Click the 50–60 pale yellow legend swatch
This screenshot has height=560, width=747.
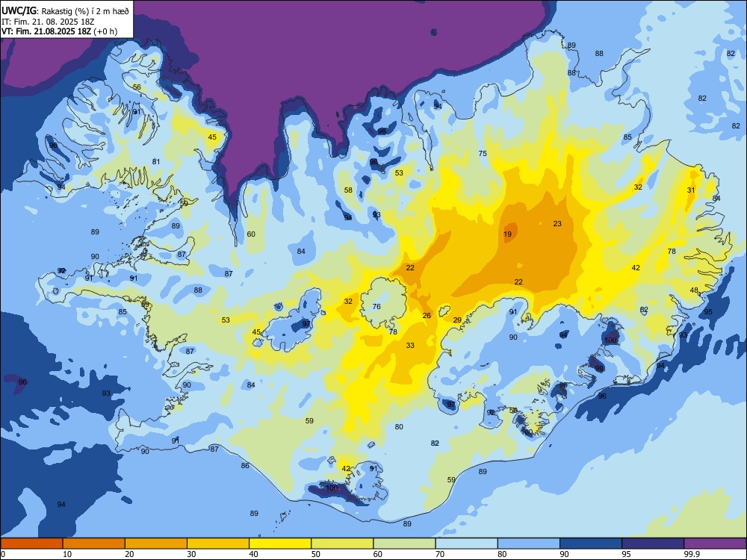click(342, 544)
